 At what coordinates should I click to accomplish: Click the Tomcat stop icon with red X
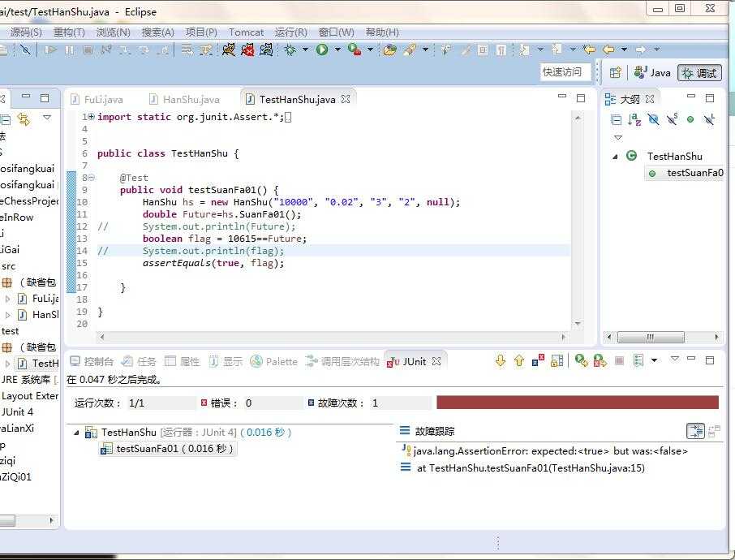point(247,49)
